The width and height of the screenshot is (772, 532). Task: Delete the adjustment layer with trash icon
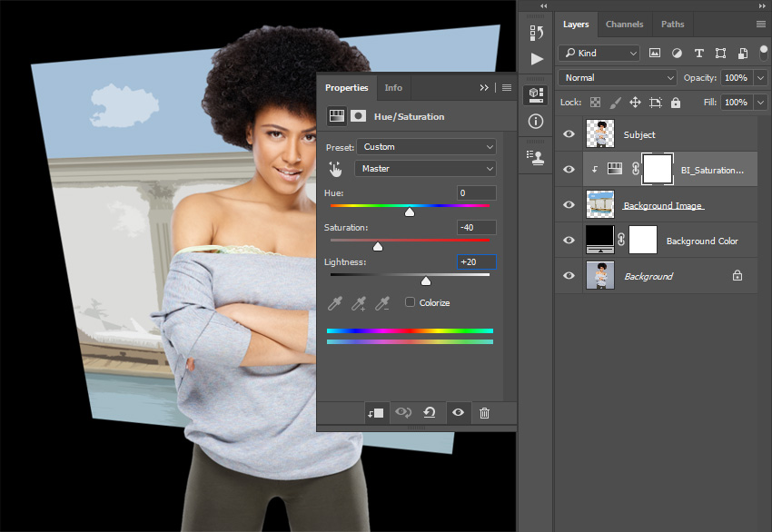(x=484, y=413)
